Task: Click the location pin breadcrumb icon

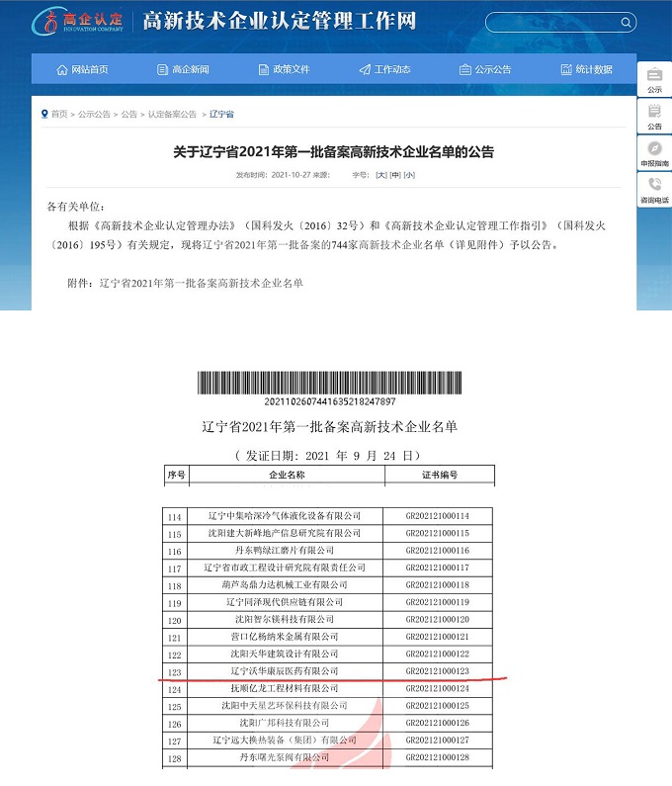Action: (x=44, y=114)
